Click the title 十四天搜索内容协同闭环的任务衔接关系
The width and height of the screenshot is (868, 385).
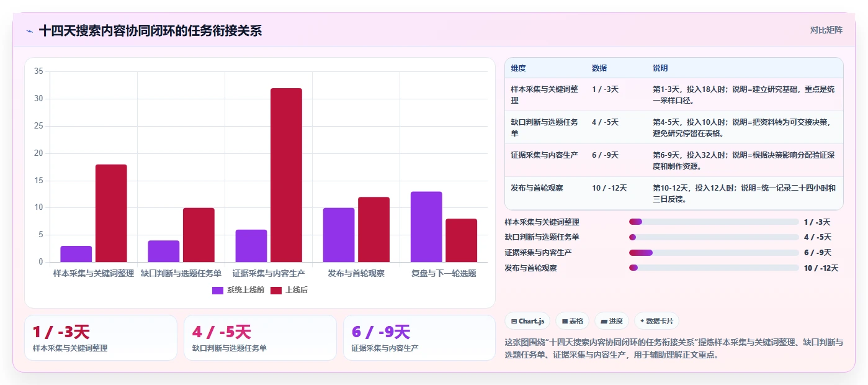click(x=150, y=30)
